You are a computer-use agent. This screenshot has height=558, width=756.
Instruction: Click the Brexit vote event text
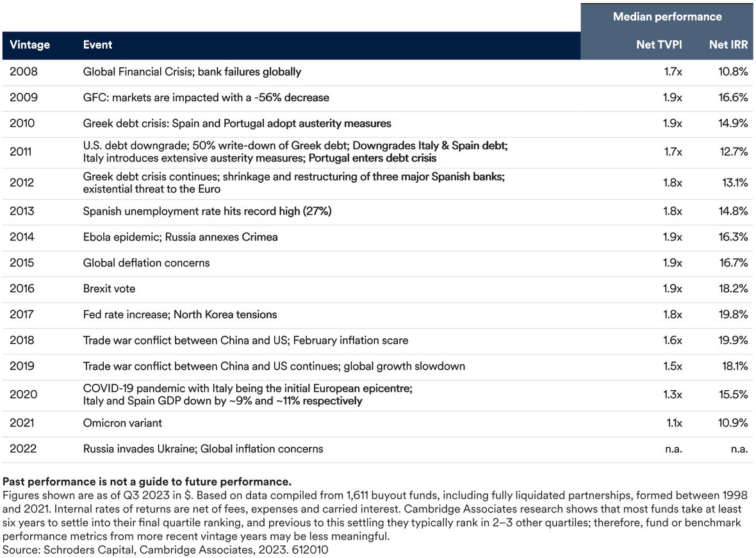point(109,288)
